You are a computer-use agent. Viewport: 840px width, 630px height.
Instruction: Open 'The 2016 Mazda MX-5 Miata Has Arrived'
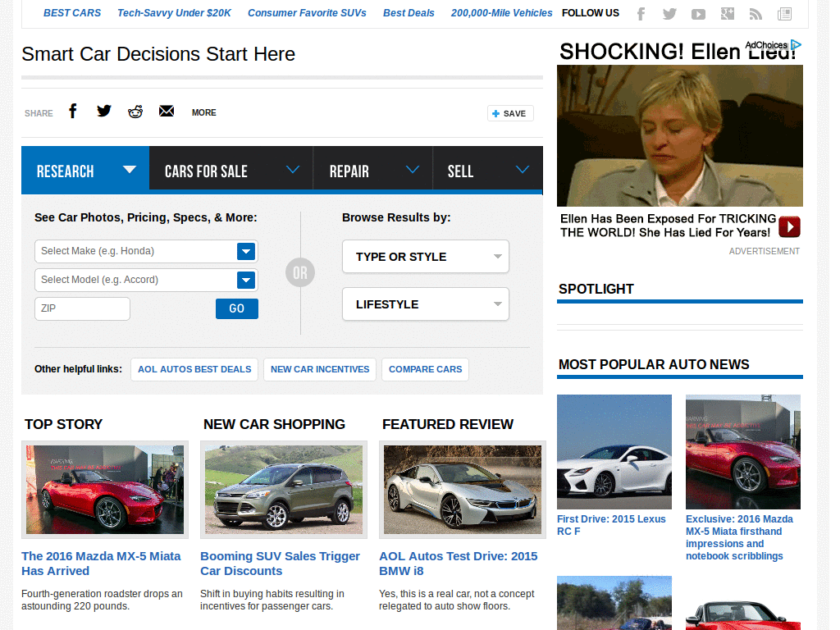(101, 564)
